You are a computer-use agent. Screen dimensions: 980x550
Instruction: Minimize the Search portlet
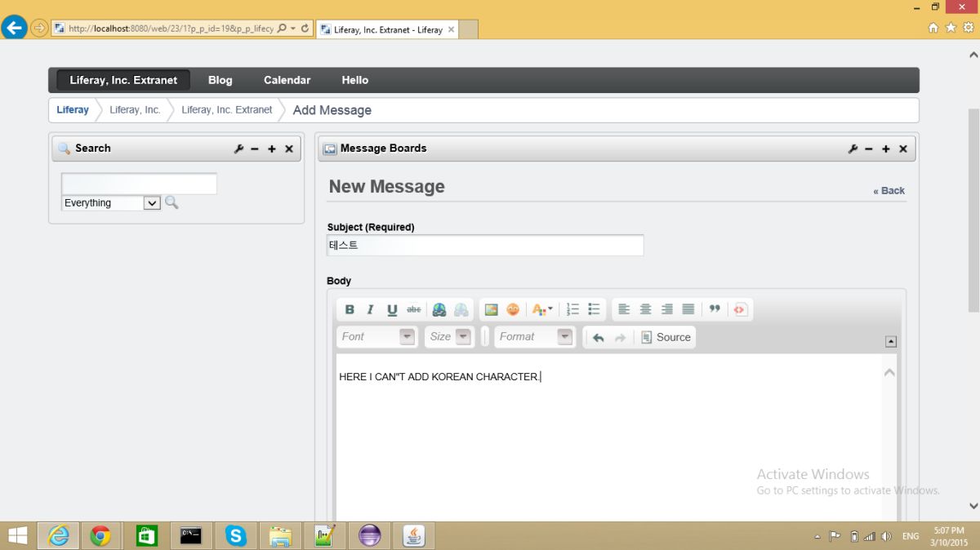click(x=255, y=149)
